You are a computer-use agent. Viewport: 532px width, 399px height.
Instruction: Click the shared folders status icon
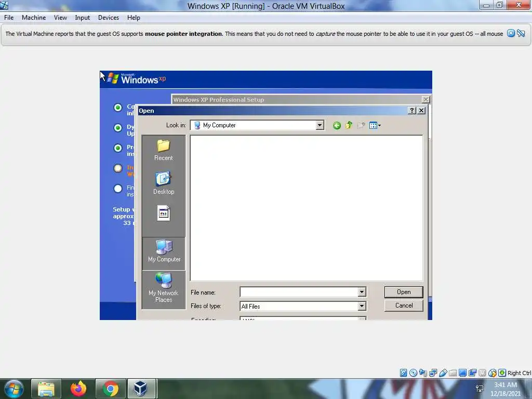[453, 373]
